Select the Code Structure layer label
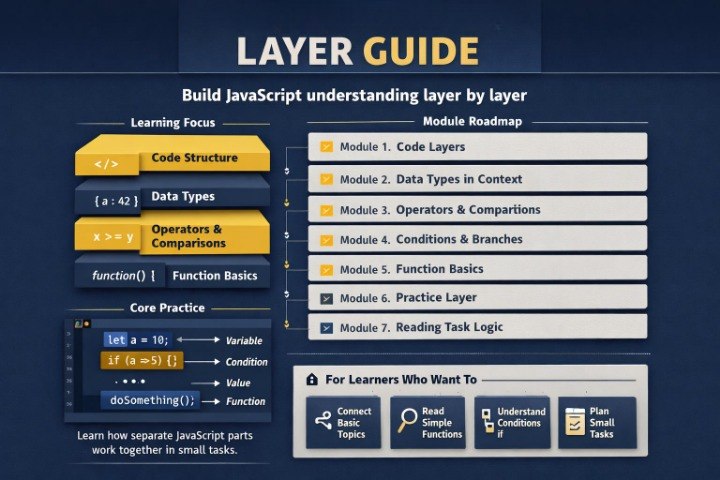720x480 pixels. (x=195, y=158)
